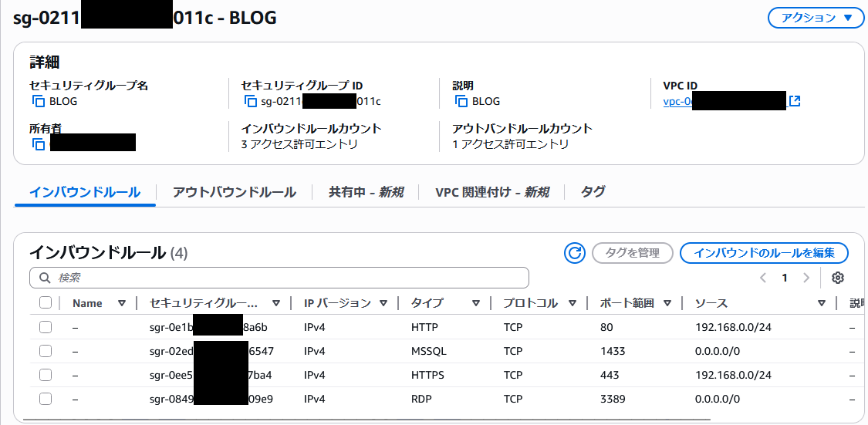Screen dimensions: 868x425
Task: Copy the owner account ID
Action: point(39,144)
